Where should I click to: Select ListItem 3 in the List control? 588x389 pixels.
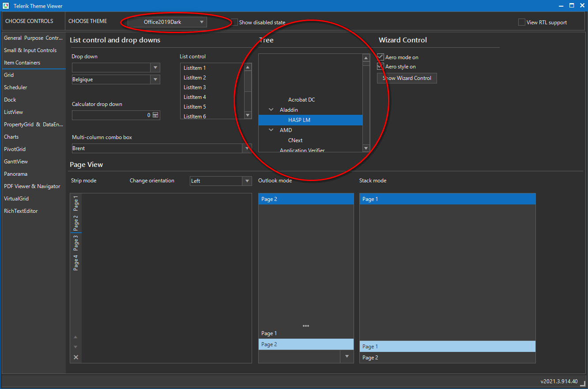[195, 87]
